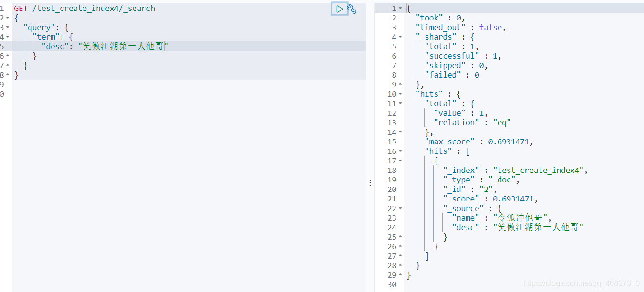Image resolution: width=644 pixels, height=292 pixels.
Task: Click the "relation" : "eq" line
Action: point(472,122)
